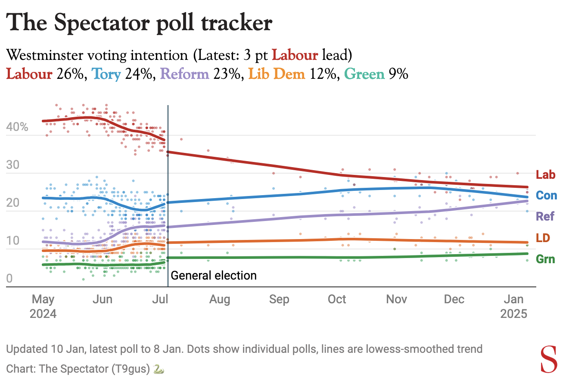Click the Jan 2025 x-axis label
The image size is (572, 392).
pos(514,306)
